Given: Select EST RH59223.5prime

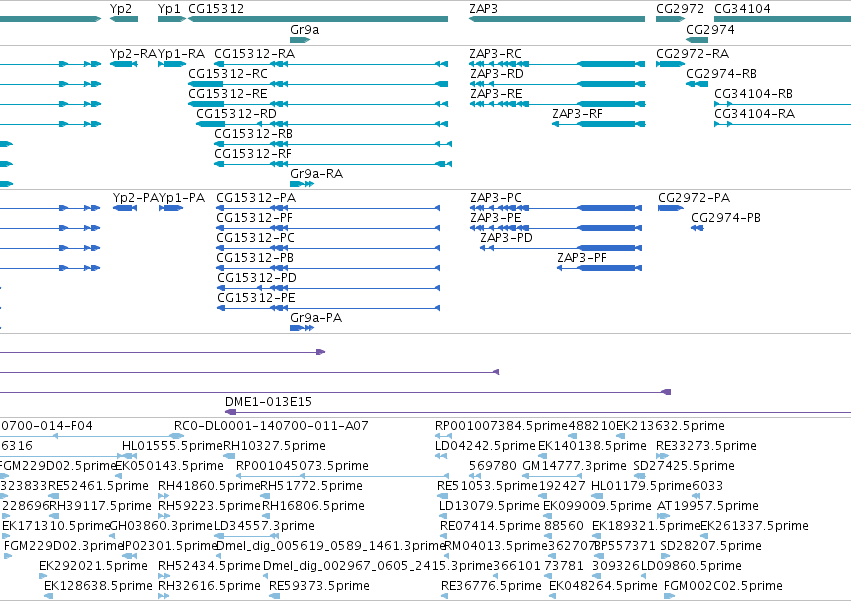Looking at the screenshot, I should point(209,507).
